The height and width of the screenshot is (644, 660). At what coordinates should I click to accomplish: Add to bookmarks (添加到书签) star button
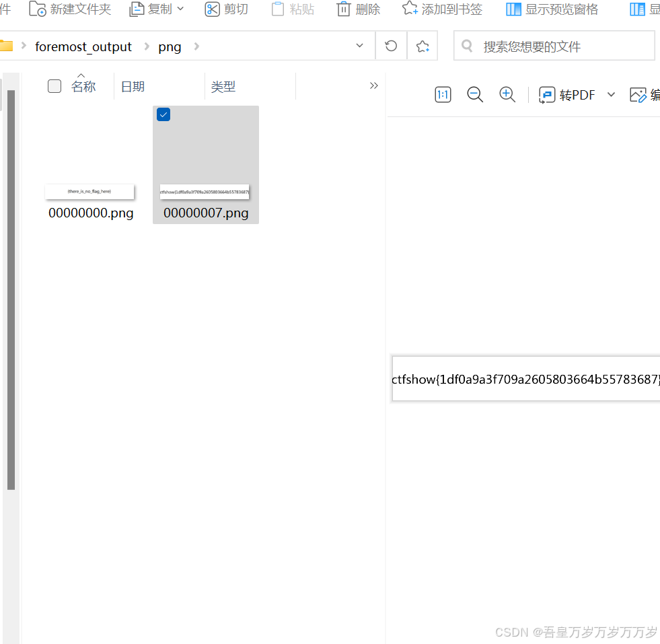tap(443, 9)
